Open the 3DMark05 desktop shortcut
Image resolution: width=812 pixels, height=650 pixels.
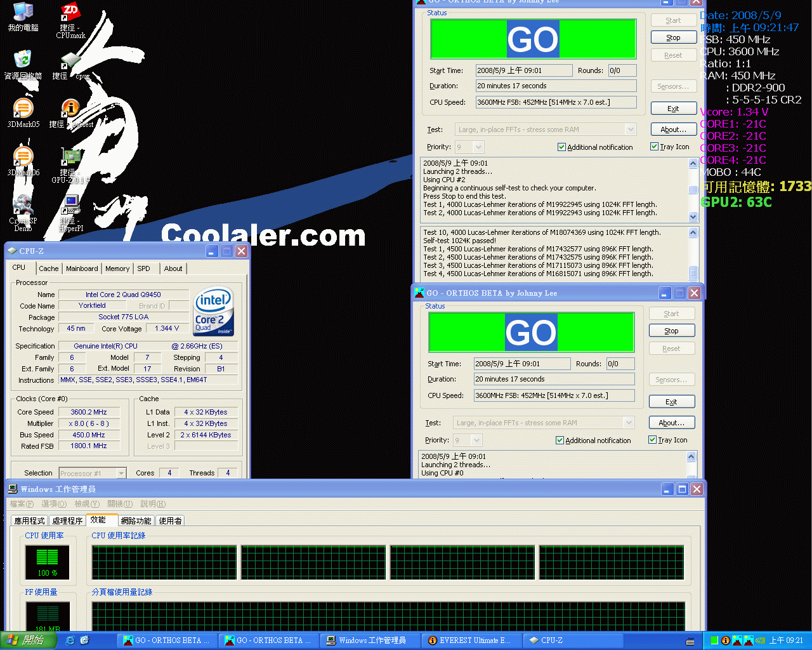point(23,113)
